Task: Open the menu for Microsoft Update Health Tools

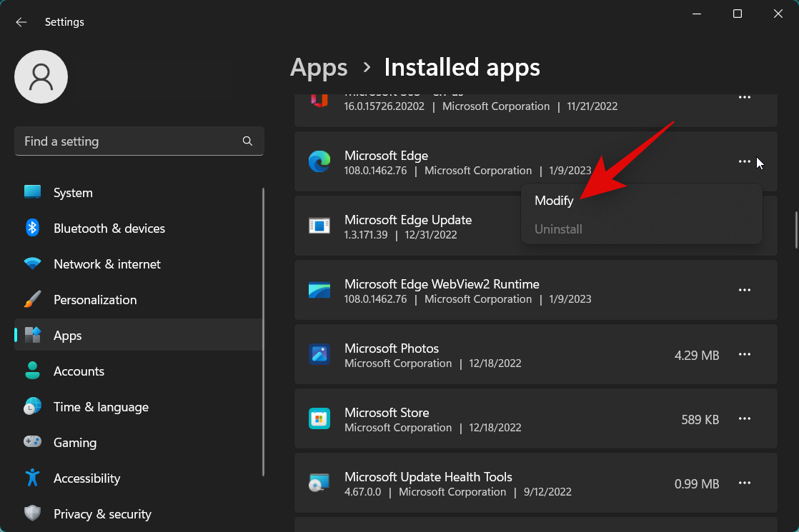Action: coord(744,483)
